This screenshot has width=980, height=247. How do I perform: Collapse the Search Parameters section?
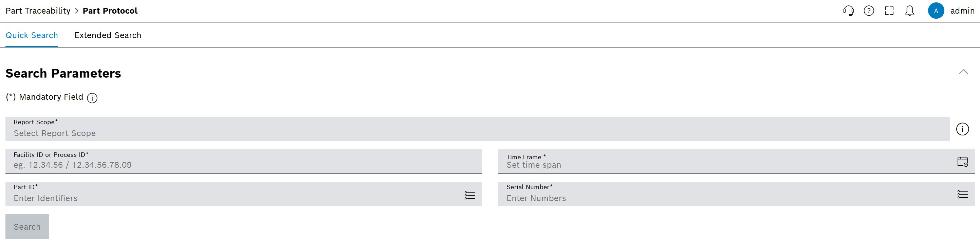click(963, 72)
